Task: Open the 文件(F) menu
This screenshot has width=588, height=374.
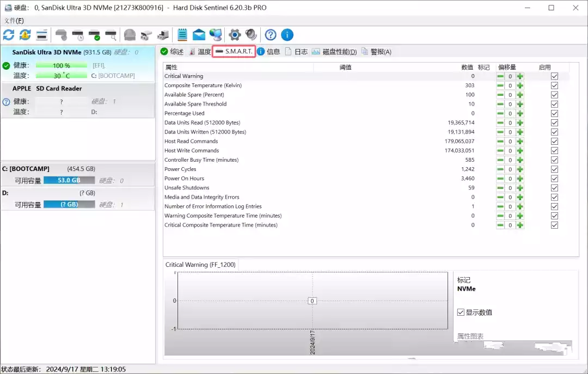Action: [13, 21]
